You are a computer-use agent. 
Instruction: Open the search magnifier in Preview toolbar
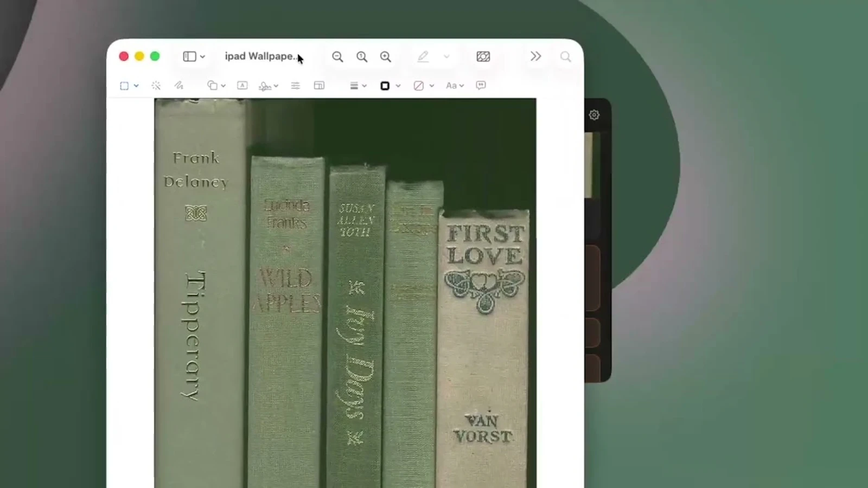pos(565,56)
